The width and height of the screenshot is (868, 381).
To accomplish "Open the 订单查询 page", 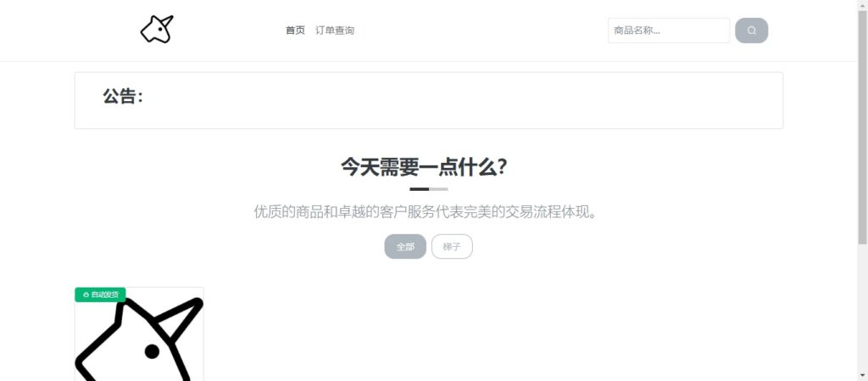I will pos(334,31).
